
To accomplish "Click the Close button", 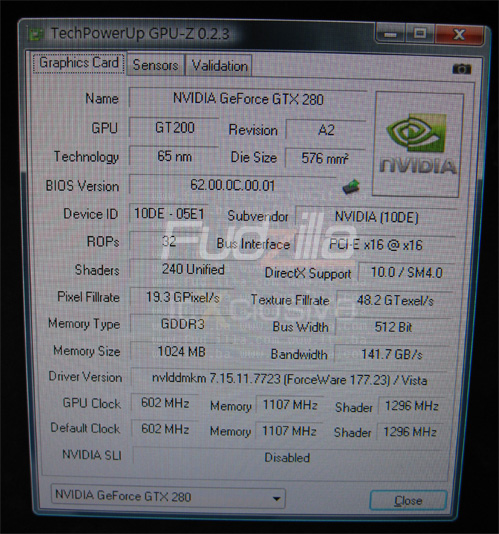I will [408, 501].
